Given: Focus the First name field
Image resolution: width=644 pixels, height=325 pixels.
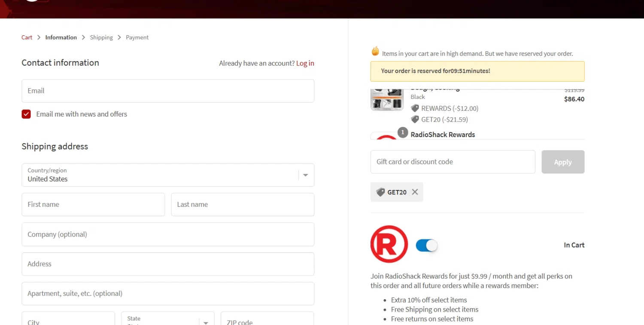Looking at the screenshot, I should (93, 205).
